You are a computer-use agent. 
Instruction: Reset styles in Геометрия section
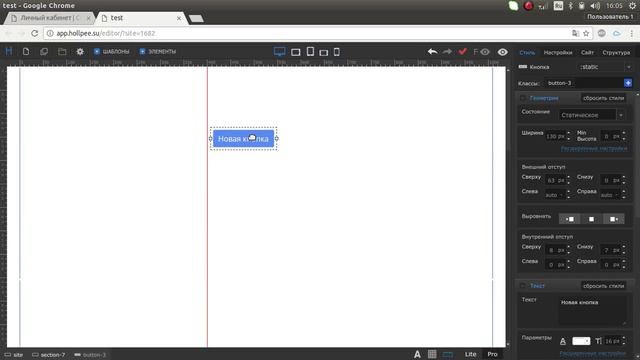tap(603, 98)
